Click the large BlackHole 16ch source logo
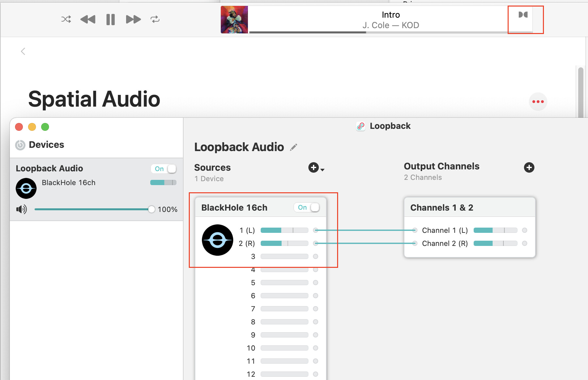Image resolution: width=588 pixels, height=380 pixels. (218, 240)
